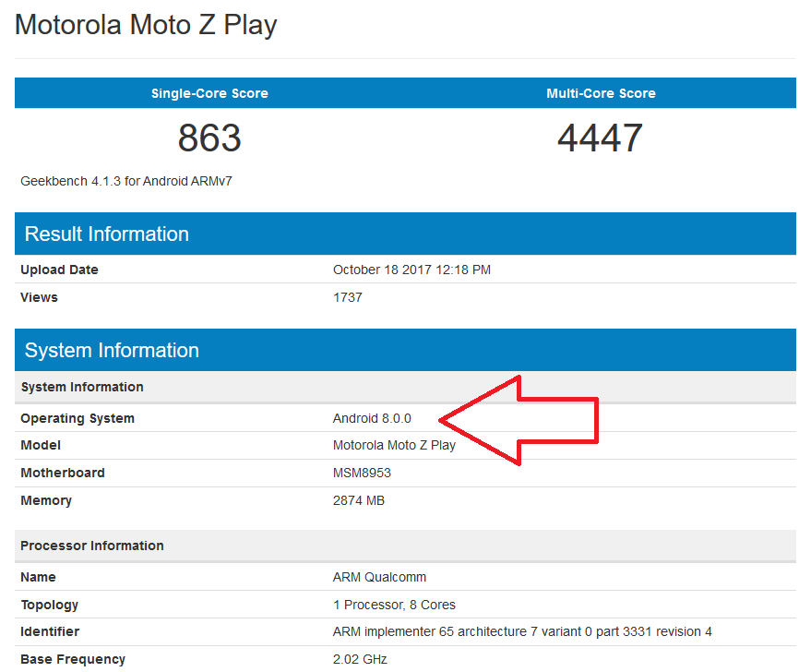Click the Model value "Motorola Moto Z Play"
The image size is (811, 672).
point(394,446)
